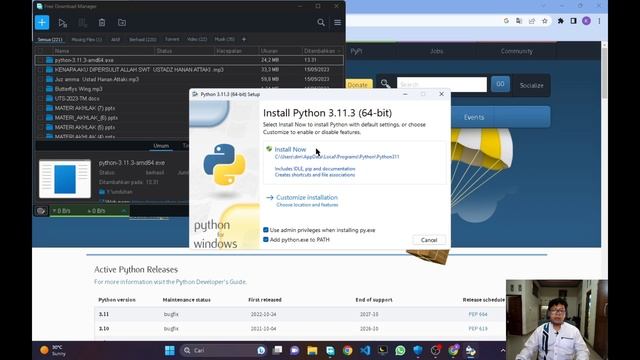Open Chrome extensions puzzle icon
The image size is (640, 360).
[x=560, y=21]
